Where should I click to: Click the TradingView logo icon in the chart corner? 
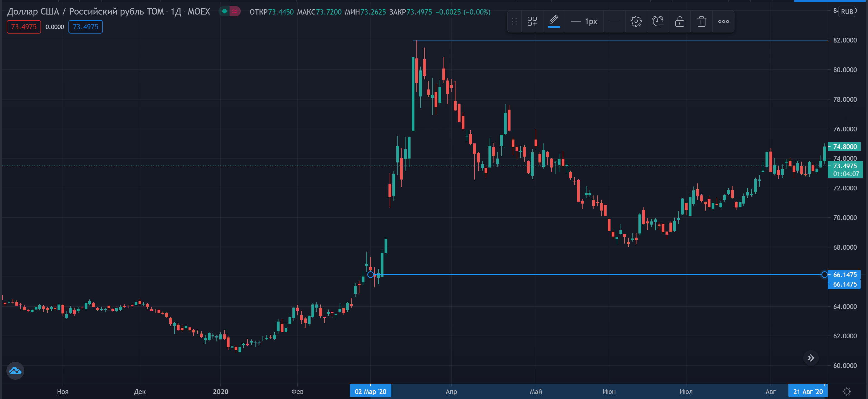pyautogui.click(x=15, y=371)
